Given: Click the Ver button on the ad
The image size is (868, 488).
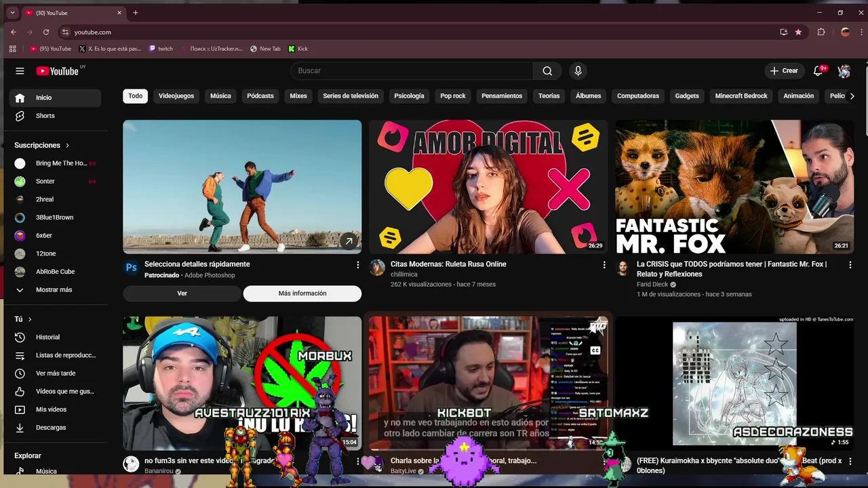Looking at the screenshot, I should 182,293.
